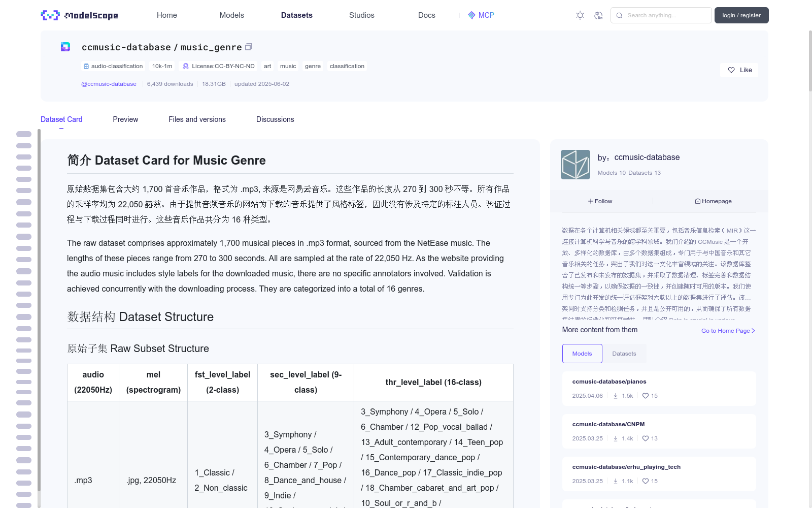Image resolution: width=812 pixels, height=508 pixels.
Task: Click the 'Datasets 13' count text
Action: coord(645,173)
